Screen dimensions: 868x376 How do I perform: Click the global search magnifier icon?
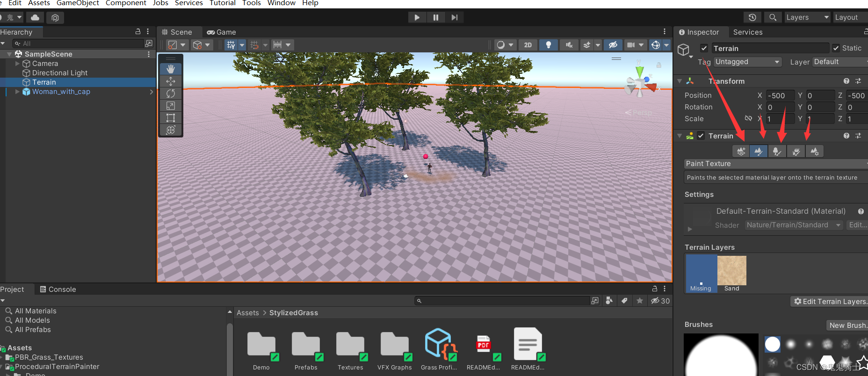[x=773, y=17]
